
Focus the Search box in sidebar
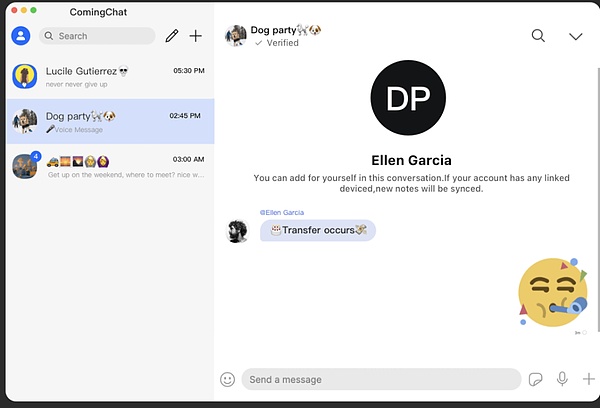[98, 36]
